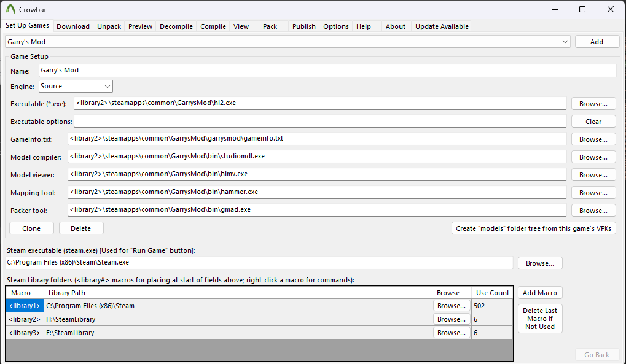Browse for the GameInfo.txt file
Image resolution: width=626 pixels, height=364 pixels.
593,139
